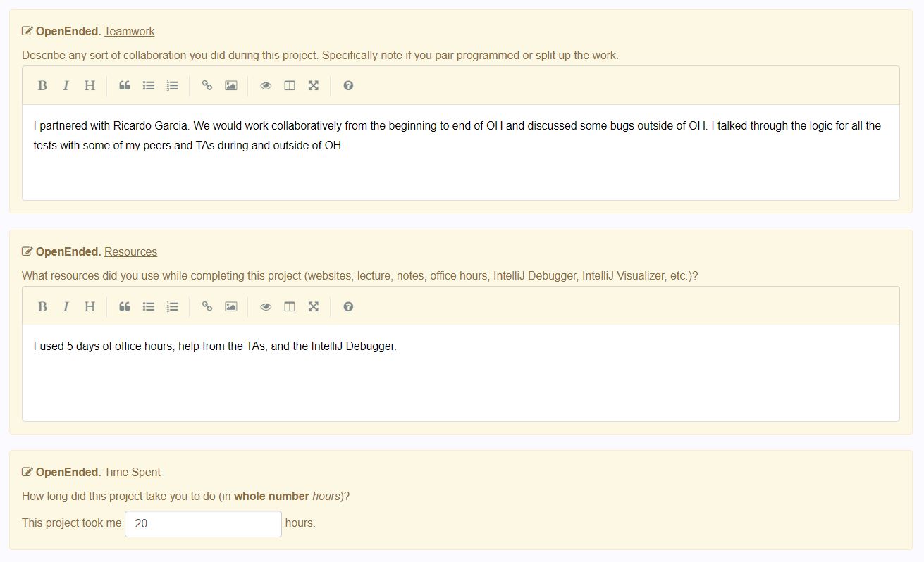Toggle side-by-side view in Resources editor
924x562 pixels.
coord(290,306)
